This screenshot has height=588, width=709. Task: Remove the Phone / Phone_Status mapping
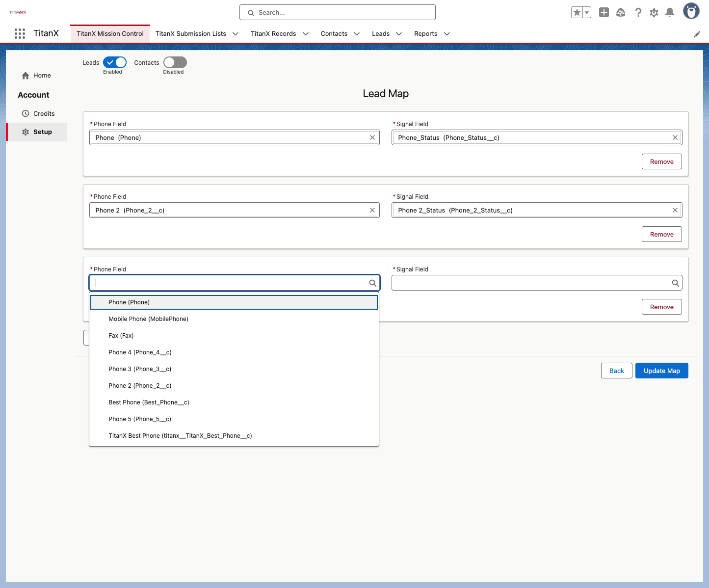pos(662,161)
